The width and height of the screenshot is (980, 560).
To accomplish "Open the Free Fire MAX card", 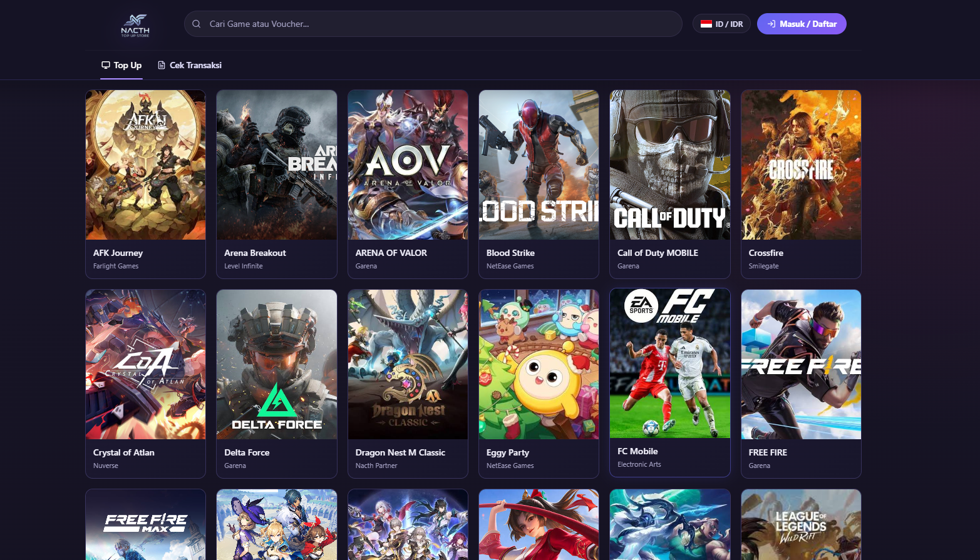I will pyautogui.click(x=145, y=524).
